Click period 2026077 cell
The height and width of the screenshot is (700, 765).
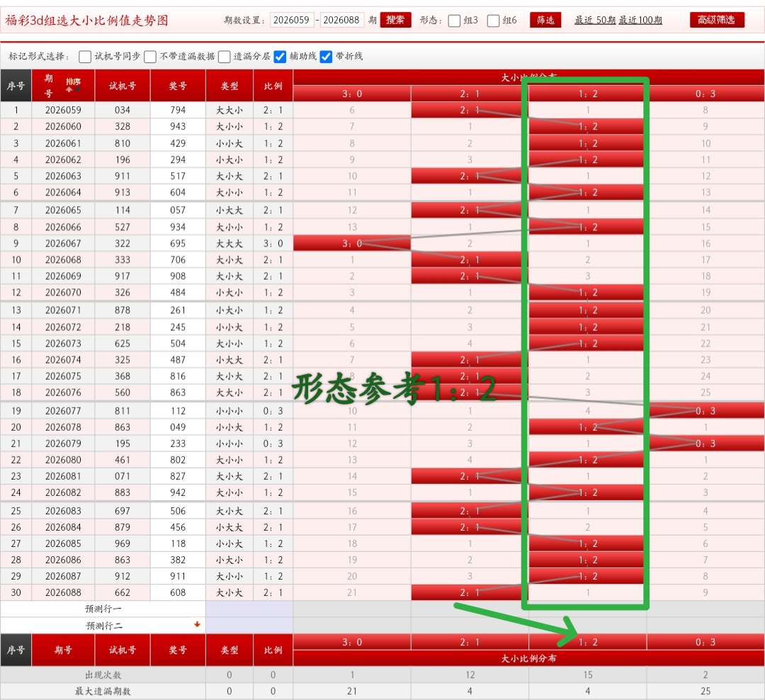pyautogui.click(x=63, y=411)
